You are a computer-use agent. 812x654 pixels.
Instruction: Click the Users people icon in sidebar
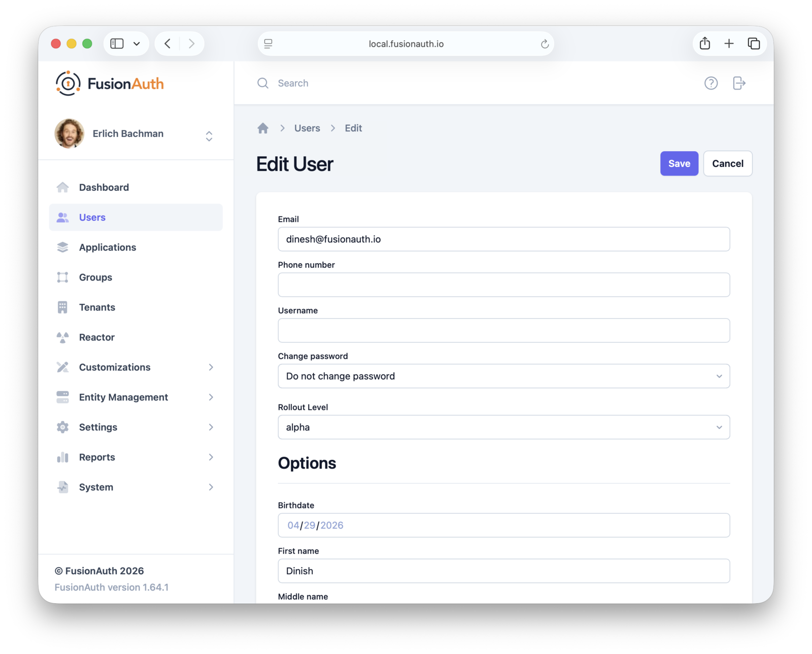62,217
